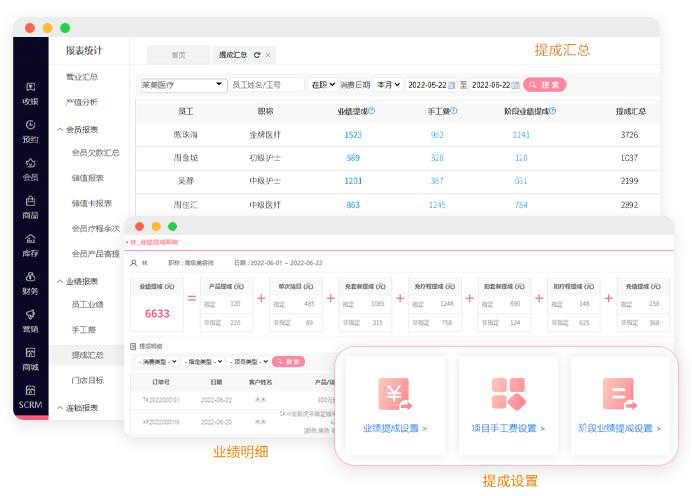
Task: Open the 指定类型 filter dropdown
Action: point(203,362)
